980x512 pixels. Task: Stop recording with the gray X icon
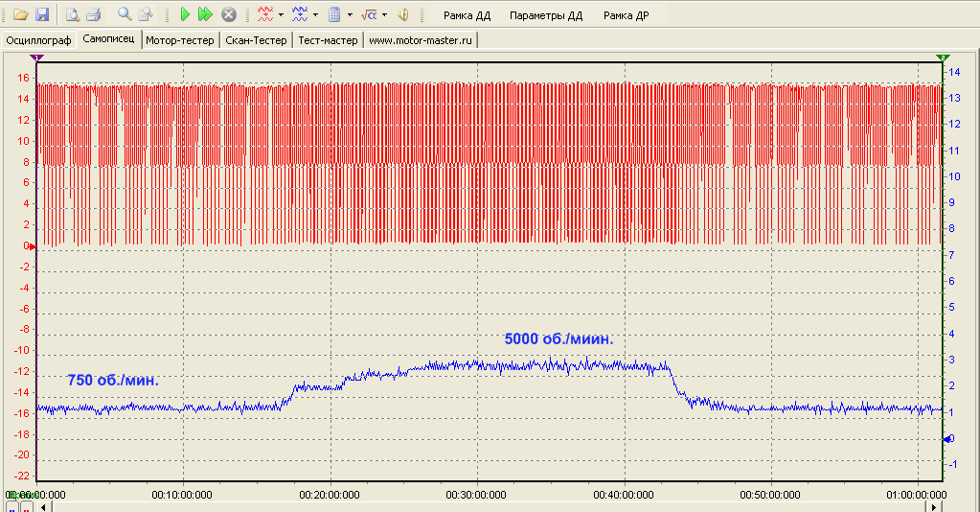click(229, 14)
